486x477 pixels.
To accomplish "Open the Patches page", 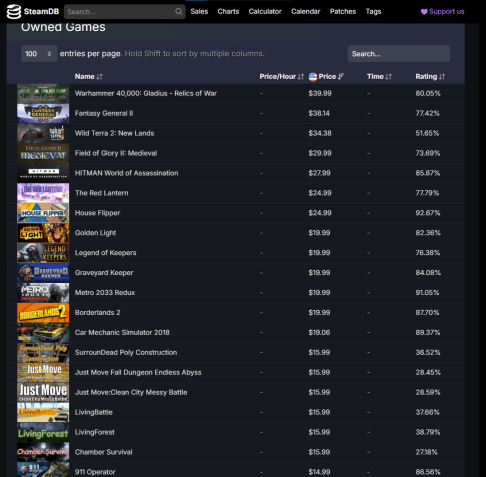I will (343, 12).
